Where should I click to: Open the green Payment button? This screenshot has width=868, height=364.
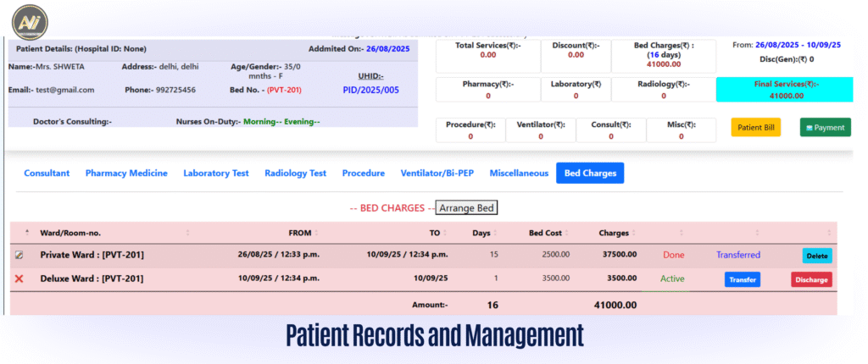pos(825,128)
